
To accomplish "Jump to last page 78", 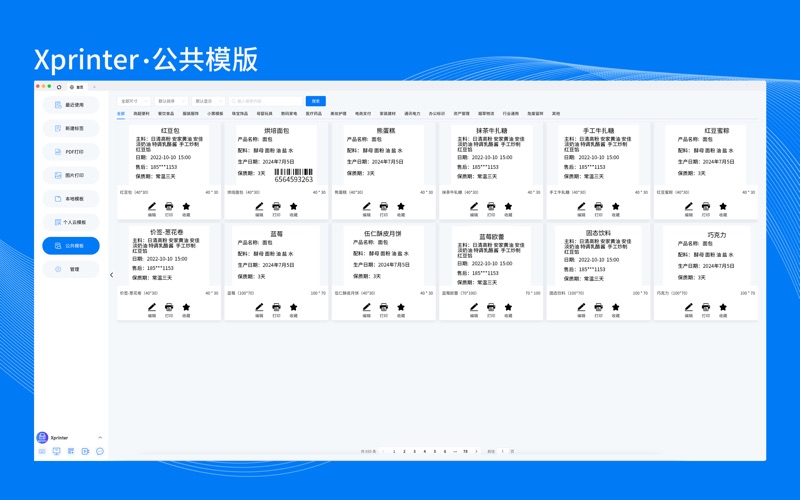I will coord(465,452).
